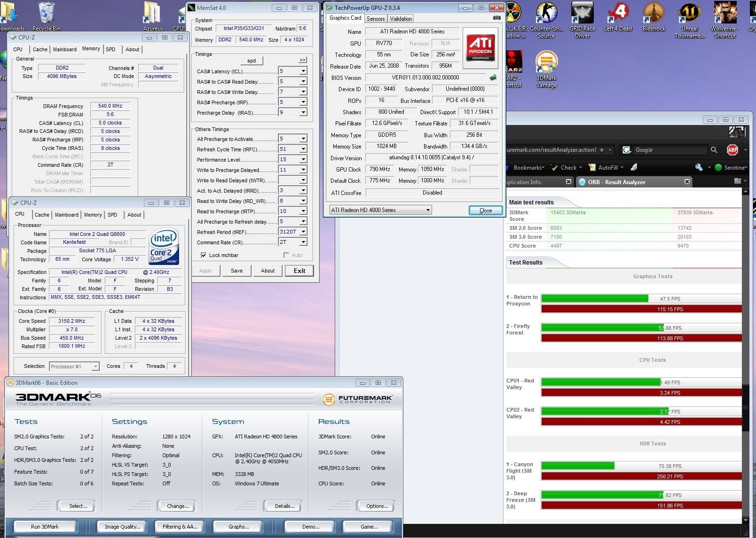Click the Graphs button in 3DMark06
Image resolution: width=756 pixels, height=538 pixels.
239,527
